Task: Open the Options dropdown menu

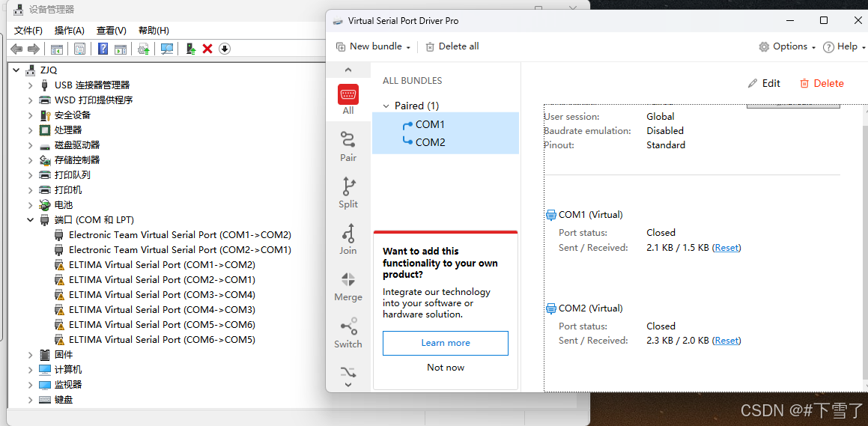Action: click(x=787, y=46)
